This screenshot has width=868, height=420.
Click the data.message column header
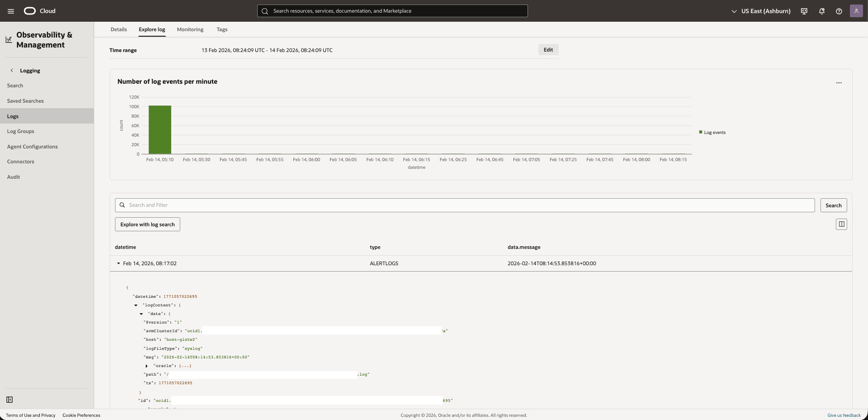(x=524, y=247)
